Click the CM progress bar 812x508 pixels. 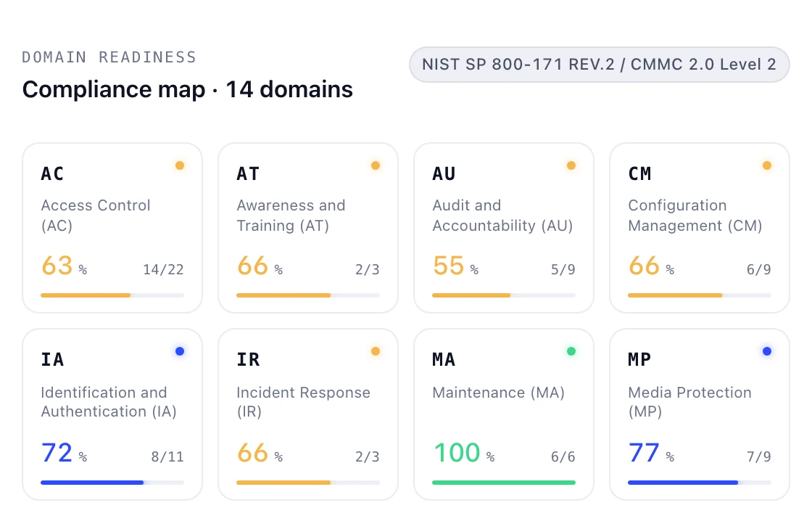coord(700,295)
